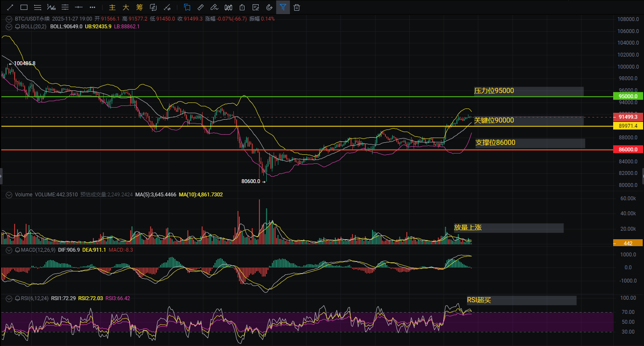
Task: Click the 筹 chip distribution button
Action: point(139,7)
